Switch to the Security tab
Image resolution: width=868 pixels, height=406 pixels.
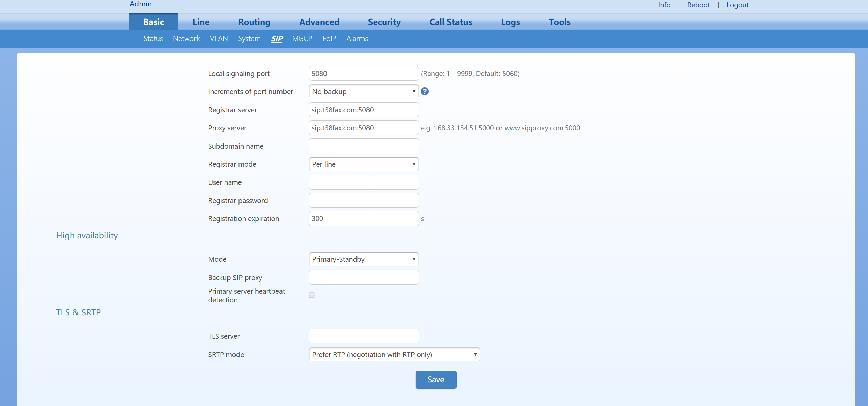pos(384,22)
